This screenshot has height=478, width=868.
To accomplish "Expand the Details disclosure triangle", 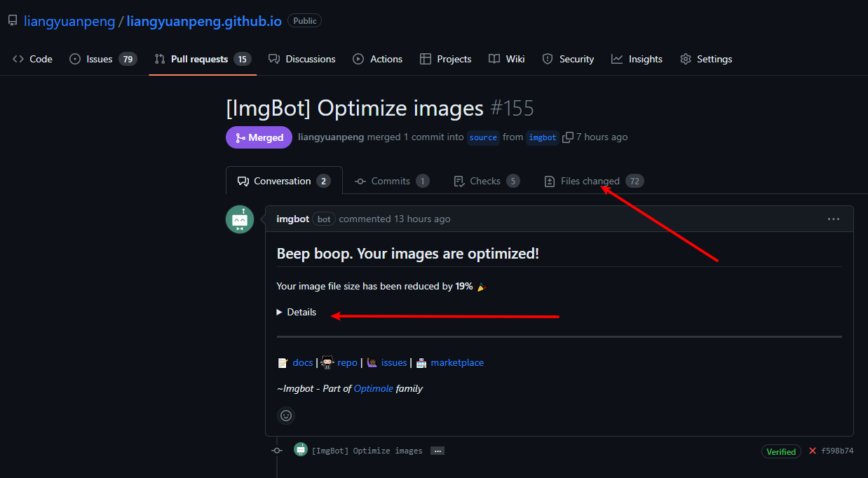I will 280,313.
